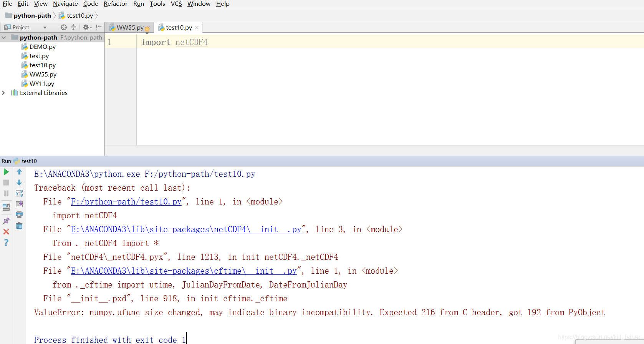Go down the stack trace with the arrow icon
The width and height of the screenshot is (644, 344).
click(x=19, y=183)
